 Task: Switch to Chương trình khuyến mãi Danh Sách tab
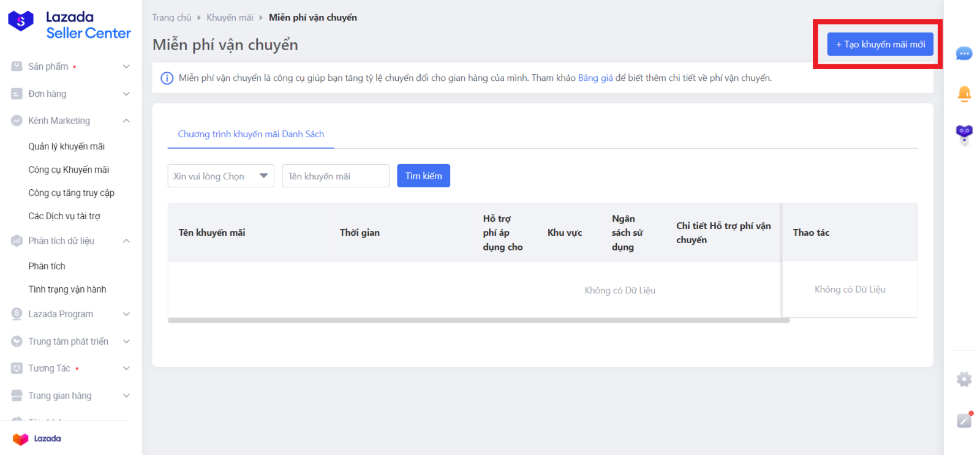pos(251,134)
